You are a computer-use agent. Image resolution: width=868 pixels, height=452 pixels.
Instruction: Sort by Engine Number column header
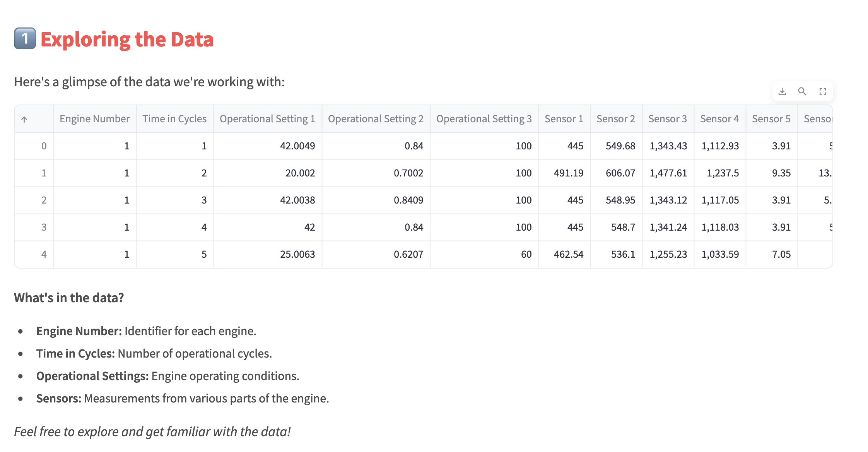coord(94,119)
